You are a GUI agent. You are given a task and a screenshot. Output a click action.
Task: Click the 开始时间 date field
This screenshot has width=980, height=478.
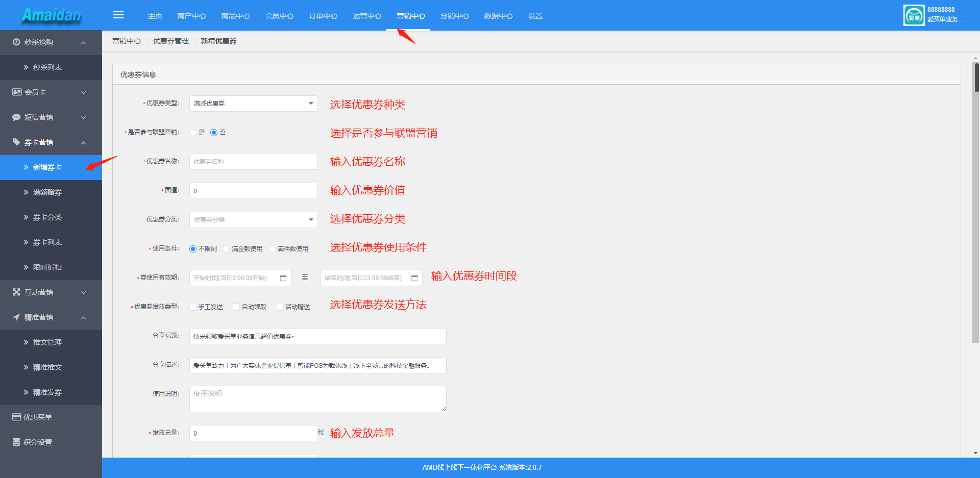[240, 278]
